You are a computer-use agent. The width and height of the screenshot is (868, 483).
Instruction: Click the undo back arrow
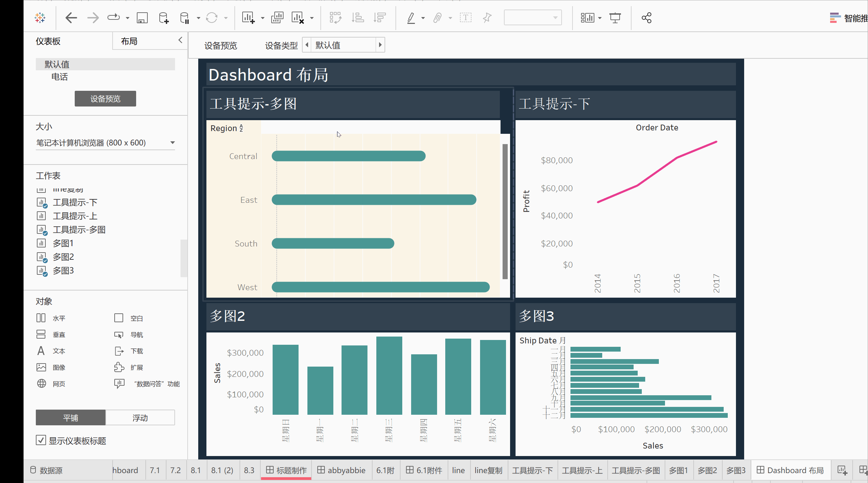tap(71, 18)
